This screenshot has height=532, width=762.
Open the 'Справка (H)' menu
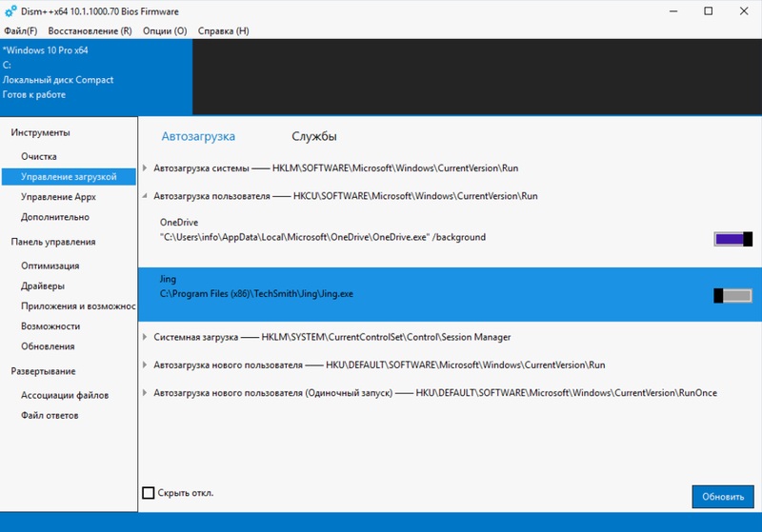point(223,31)
